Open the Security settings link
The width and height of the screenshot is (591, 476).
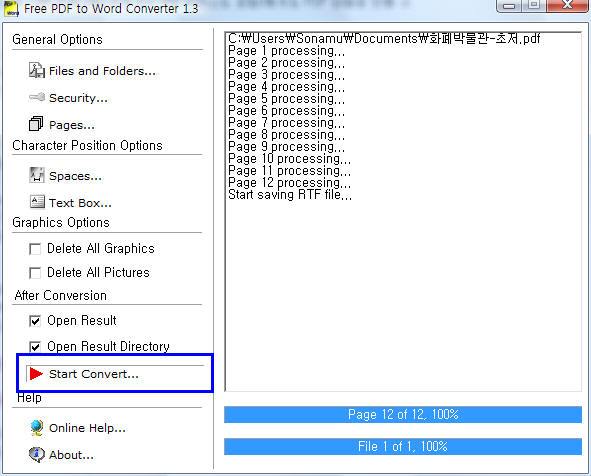(78, 98)
